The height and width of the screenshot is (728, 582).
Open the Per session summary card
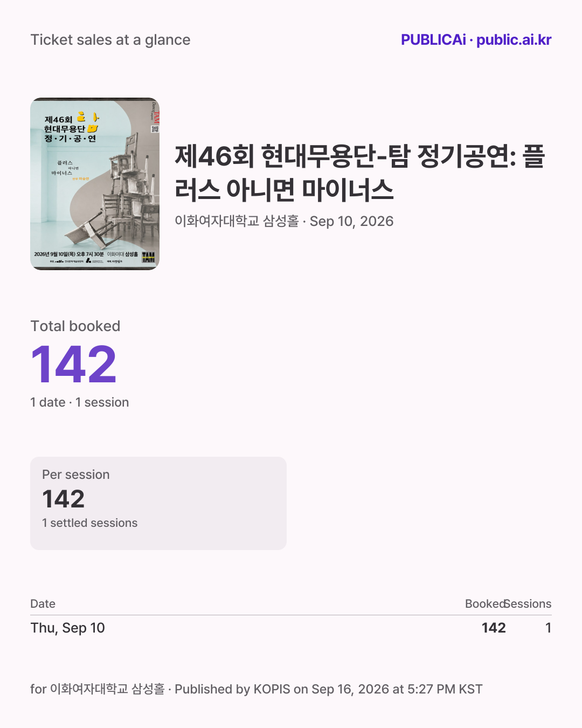158,503
